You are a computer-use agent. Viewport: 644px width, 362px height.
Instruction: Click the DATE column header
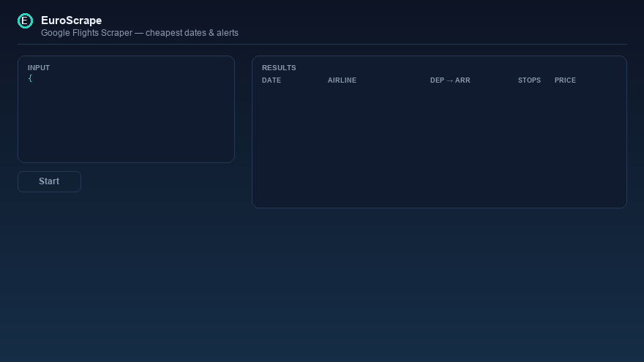point(272,80)
